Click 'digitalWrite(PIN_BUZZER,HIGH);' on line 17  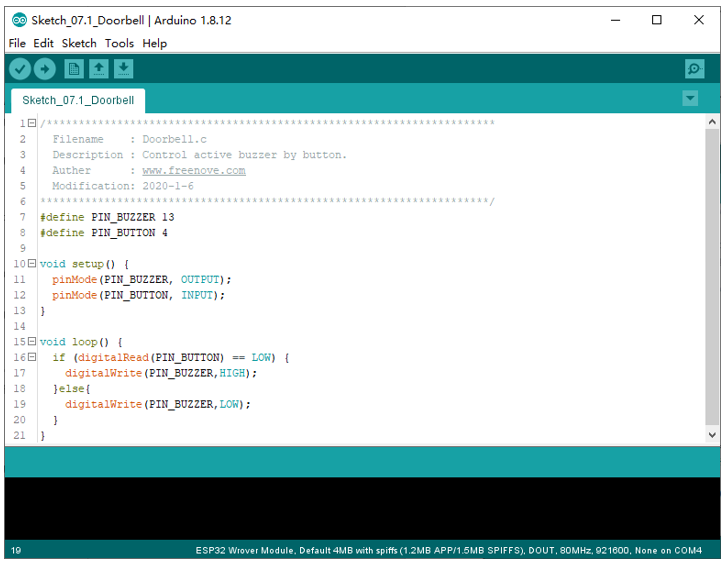pos(161,373)
